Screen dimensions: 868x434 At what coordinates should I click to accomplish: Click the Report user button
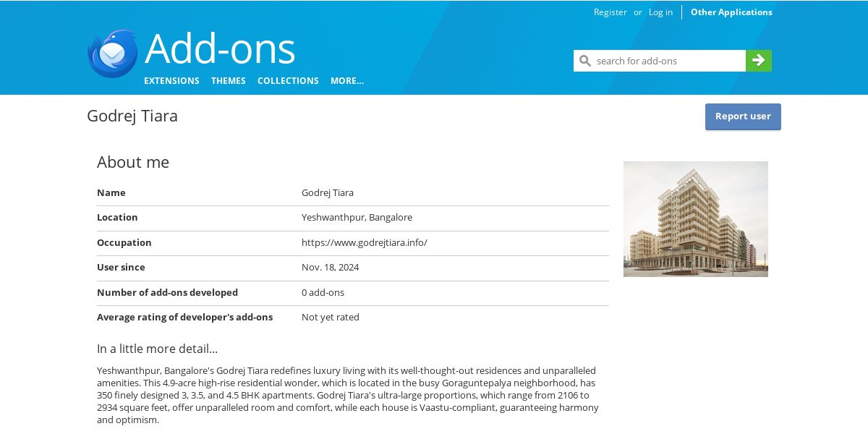coord(743,116)
